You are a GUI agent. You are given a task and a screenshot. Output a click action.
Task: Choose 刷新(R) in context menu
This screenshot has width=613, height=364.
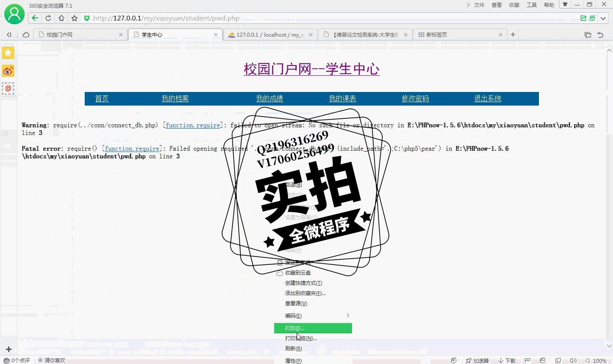pyautogui.click(x=313, y=349)
